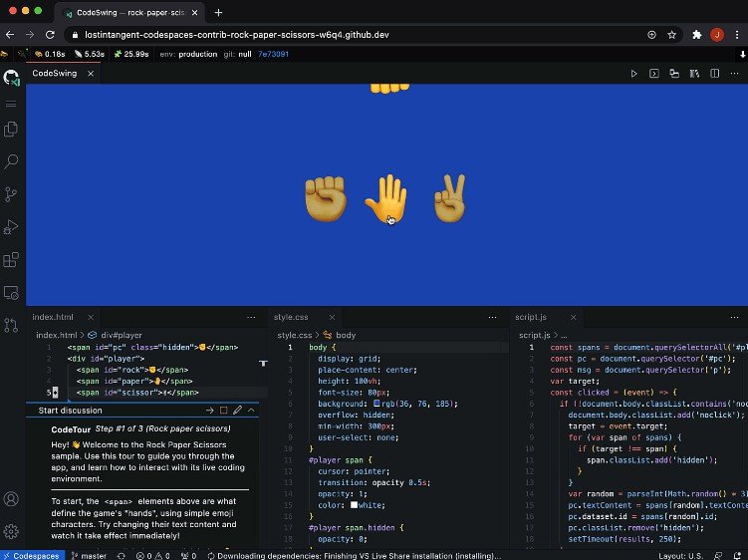
Task: Open the notifications bell in status bar
Action: click(x=737, y=556)
